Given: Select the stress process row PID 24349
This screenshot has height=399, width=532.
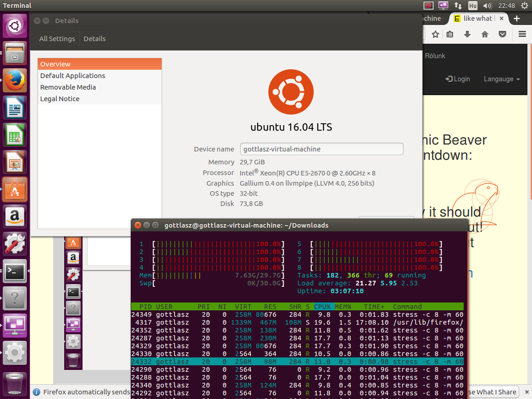Looking at the screenshot, I should [x=297, y=315].
